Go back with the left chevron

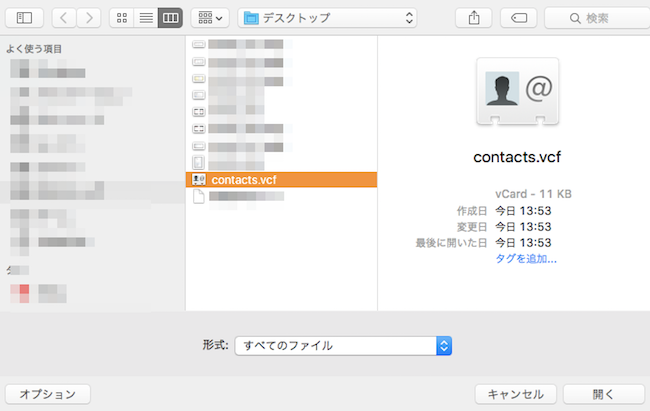tap(64, 18)
